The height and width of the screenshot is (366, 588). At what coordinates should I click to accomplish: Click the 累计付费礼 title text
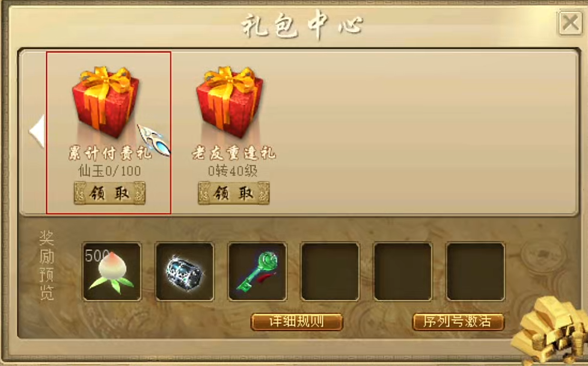pos(109,153)
